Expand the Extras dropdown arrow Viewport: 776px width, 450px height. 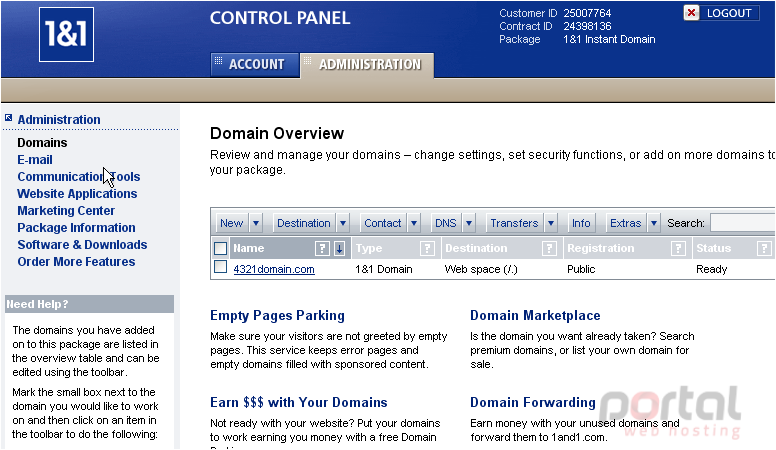pos(654,223)
